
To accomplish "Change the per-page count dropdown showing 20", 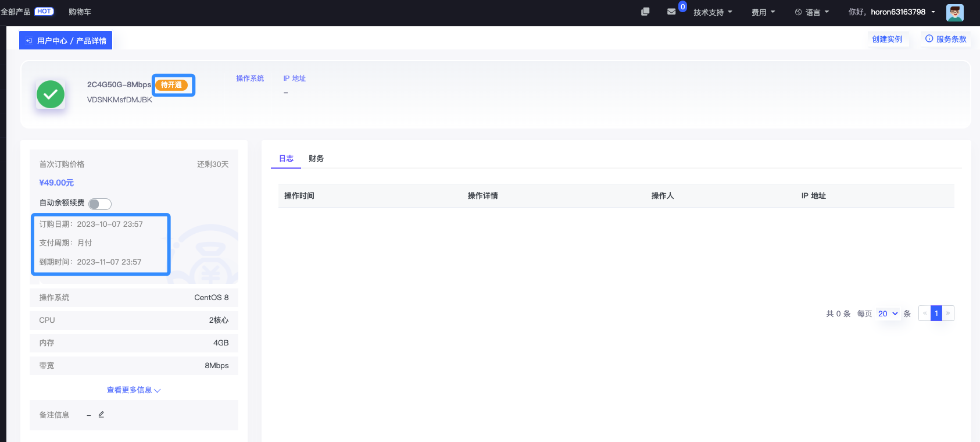I will tap(888, 313).
